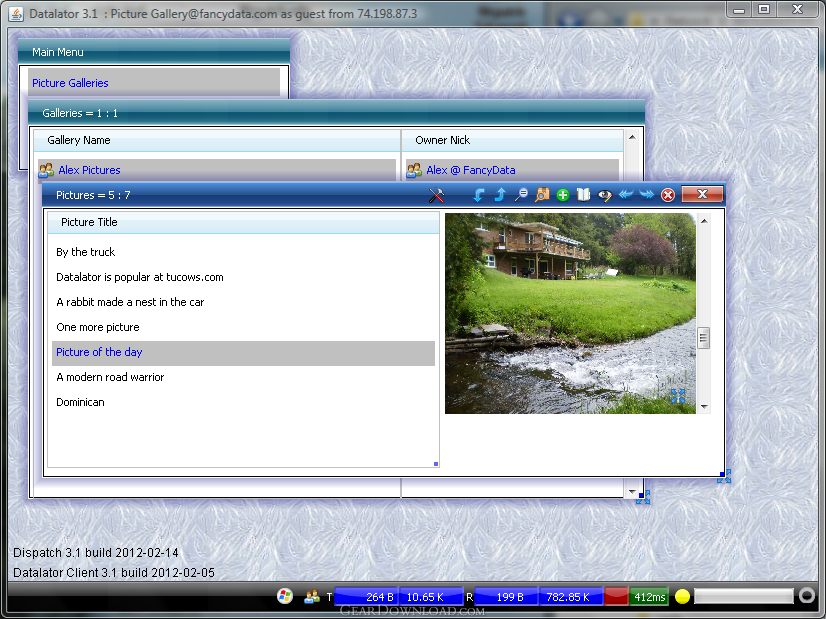
Task: Select the 'Picture of the day' row
Action: pos(243,352)
